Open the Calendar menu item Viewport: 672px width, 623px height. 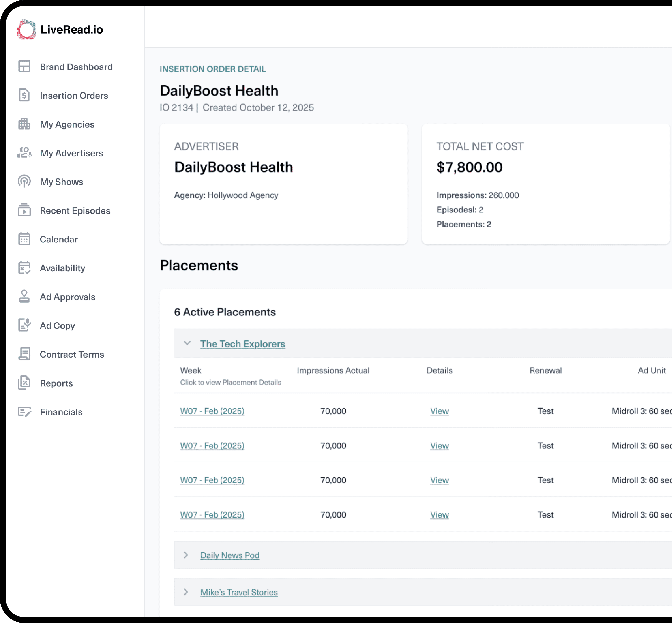(59, 239)
